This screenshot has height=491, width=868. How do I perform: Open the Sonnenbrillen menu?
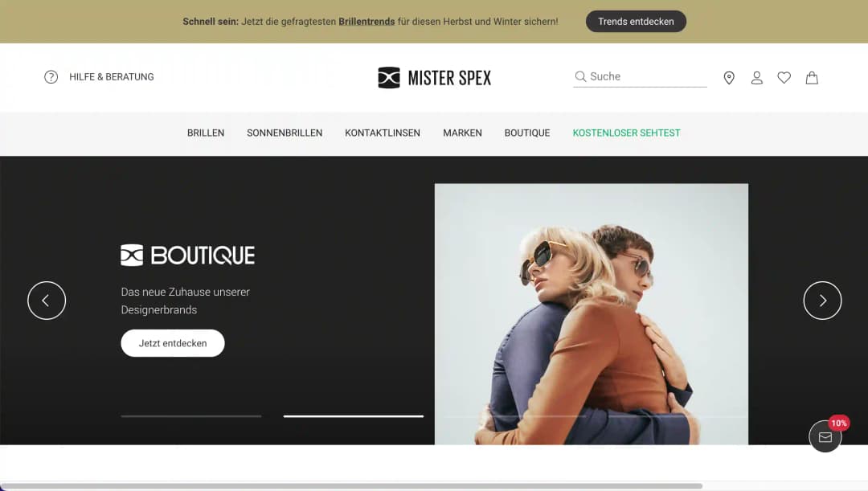click(285, 133)
